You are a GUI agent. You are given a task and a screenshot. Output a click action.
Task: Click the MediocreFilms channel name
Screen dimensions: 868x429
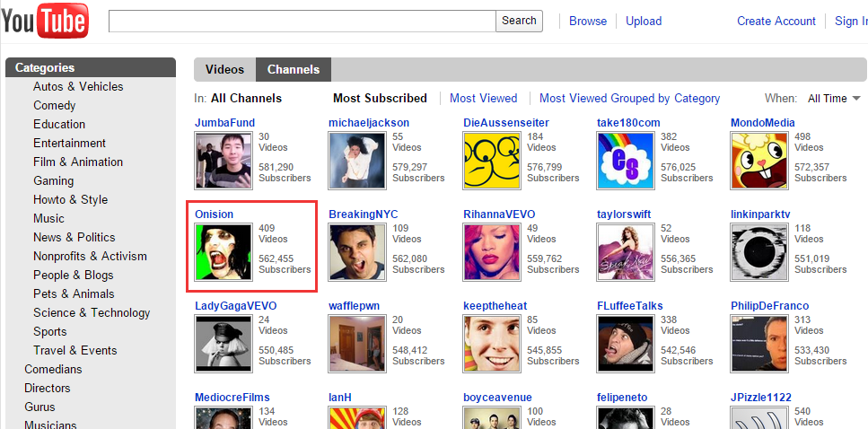pyautogui.click(x=232, y=397)
